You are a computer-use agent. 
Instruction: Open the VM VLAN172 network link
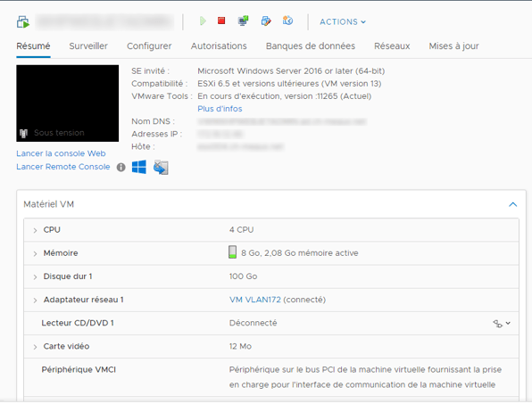coord(255,300)
